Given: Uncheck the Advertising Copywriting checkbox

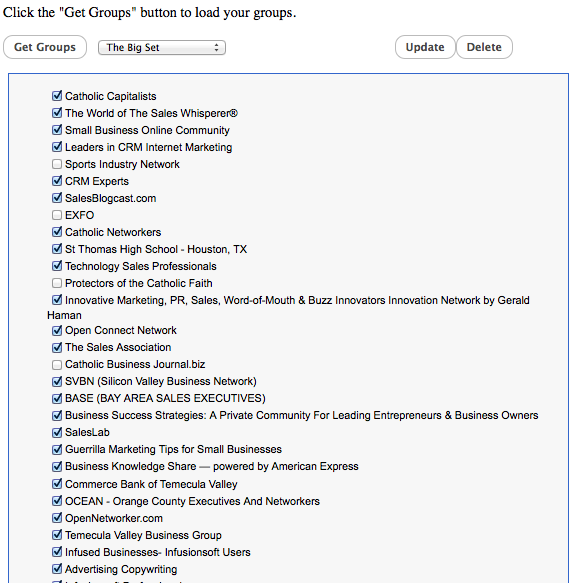Looking at the screenshot, I should 57,569.
